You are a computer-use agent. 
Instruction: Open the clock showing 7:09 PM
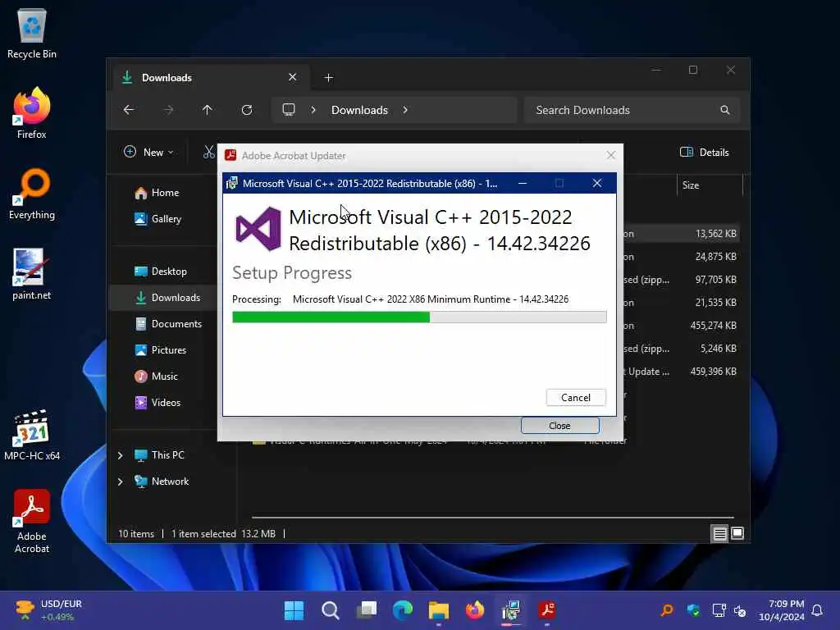coord(782,610)
